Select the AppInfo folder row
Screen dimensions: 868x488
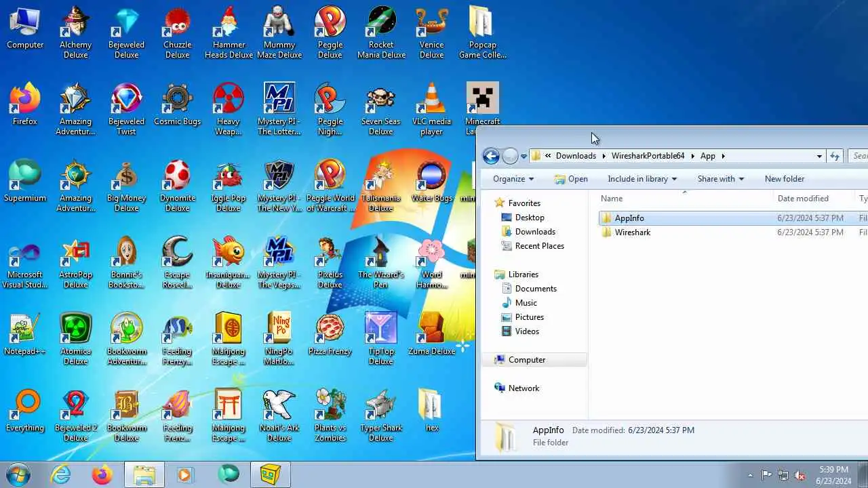[733, 218]
